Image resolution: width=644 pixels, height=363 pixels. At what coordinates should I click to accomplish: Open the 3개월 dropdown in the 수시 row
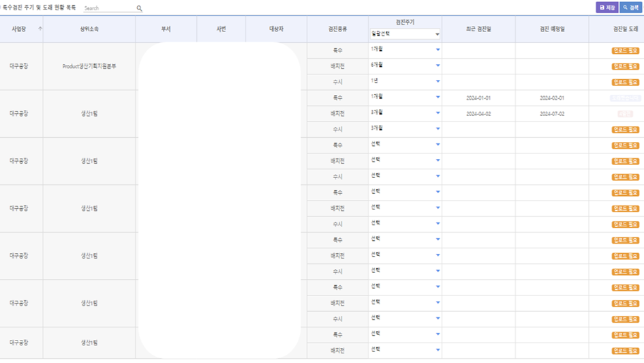click(x=405, y=129)
